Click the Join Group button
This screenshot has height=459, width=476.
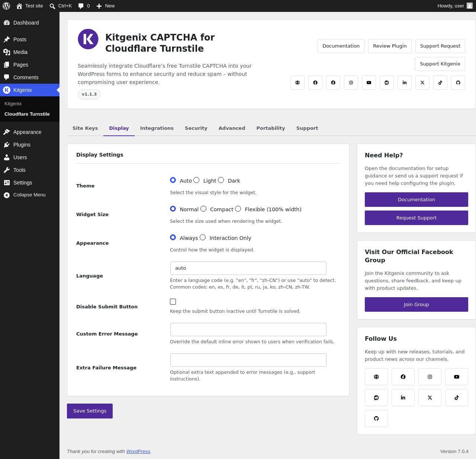[416, 305]
